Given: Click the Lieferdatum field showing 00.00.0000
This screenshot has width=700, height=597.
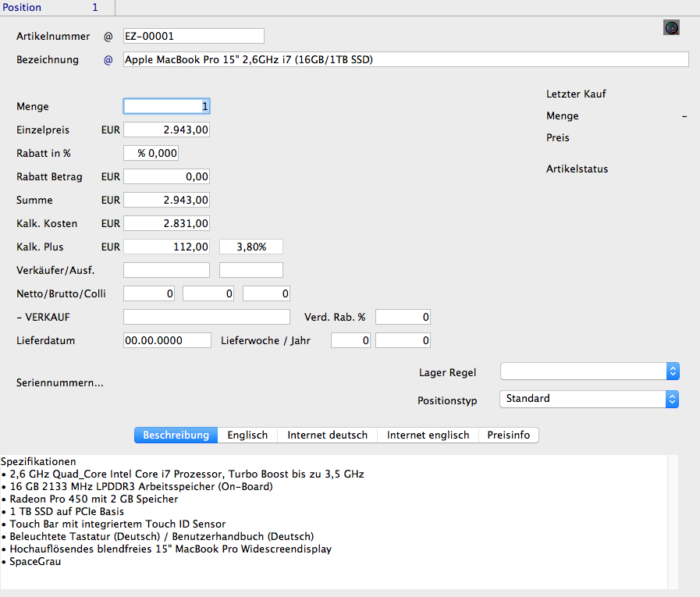Looking at the screenshot, I should [x=167, y=341].
